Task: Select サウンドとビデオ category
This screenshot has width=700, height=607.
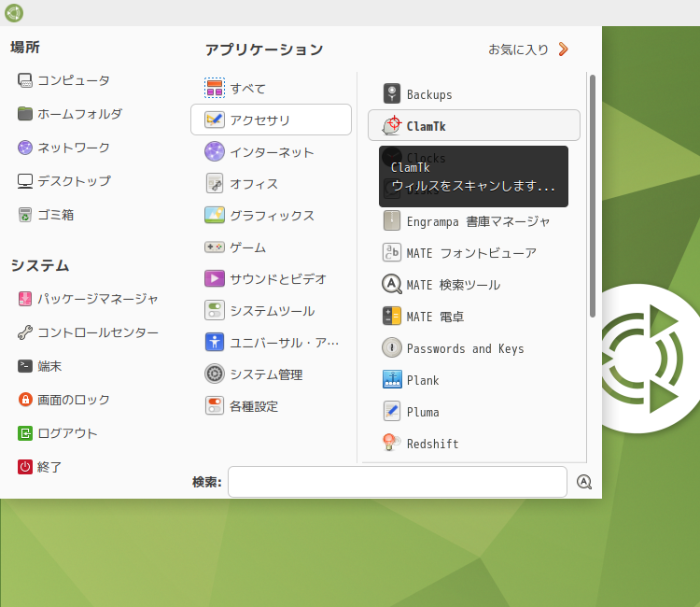Action: coord(271,278)
